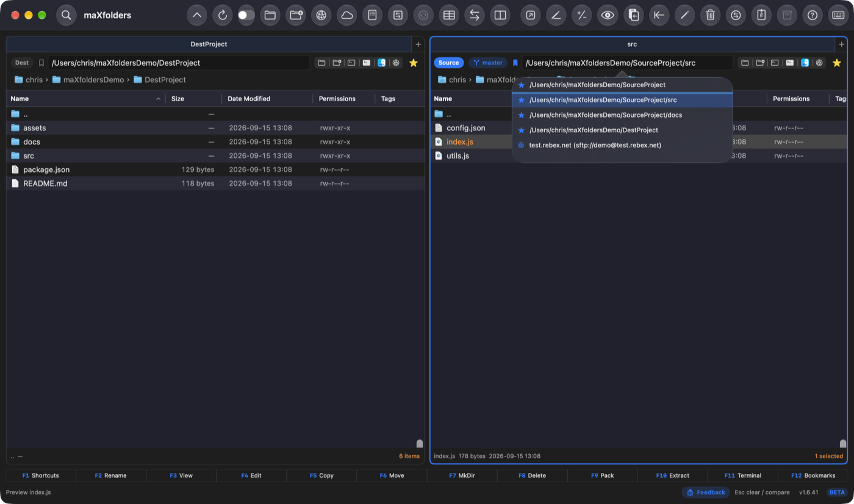Click the cloud icon in the top toolbar

point(346,15)
